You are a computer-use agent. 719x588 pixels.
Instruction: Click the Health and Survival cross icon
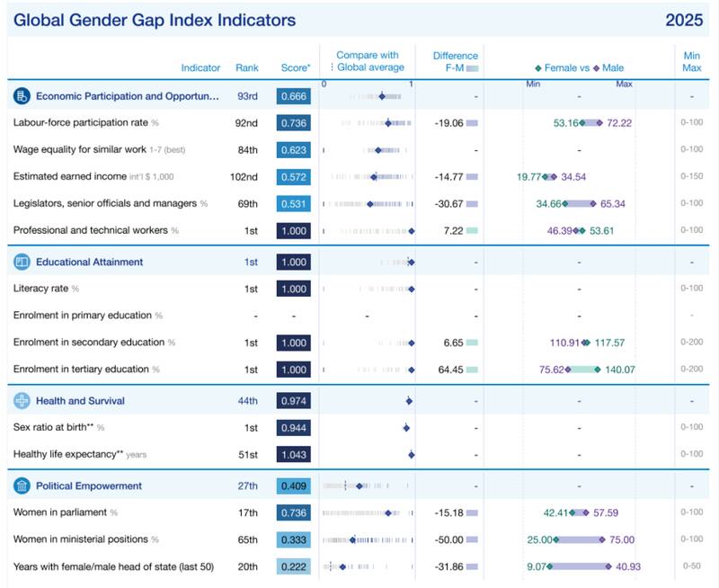coord(22,400)
